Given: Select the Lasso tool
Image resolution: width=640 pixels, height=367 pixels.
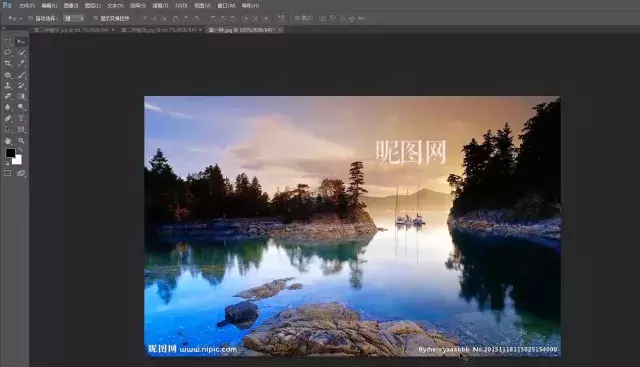Looking at the screenshot, I should (8, 52).
